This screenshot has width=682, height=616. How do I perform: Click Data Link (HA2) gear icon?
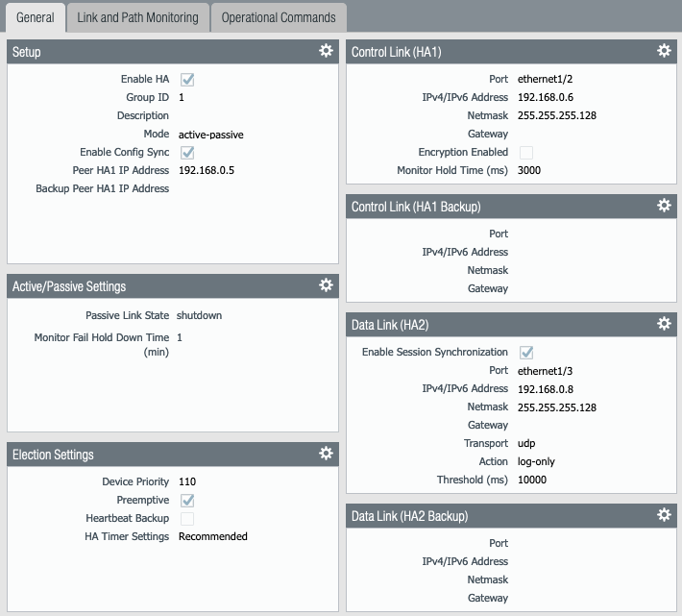coord(664,325)
